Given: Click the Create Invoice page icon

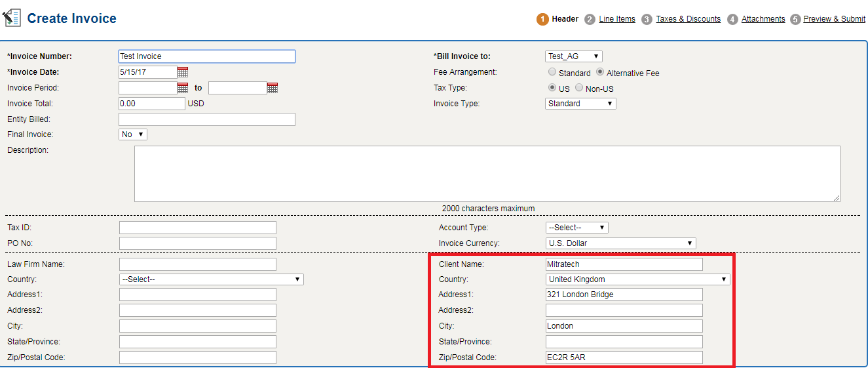Looking at the screenshot, I should [12, 18].
